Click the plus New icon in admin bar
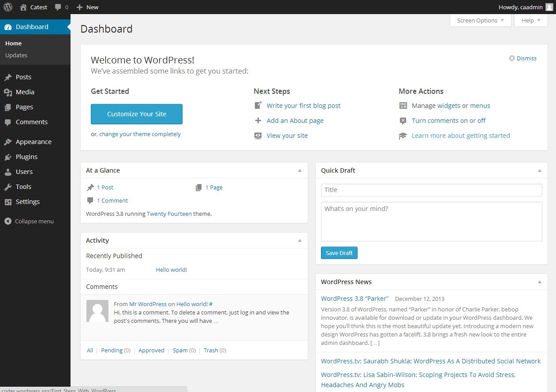Image resolution: width=556 pixels, height=392 pixels. coord(79,7)
